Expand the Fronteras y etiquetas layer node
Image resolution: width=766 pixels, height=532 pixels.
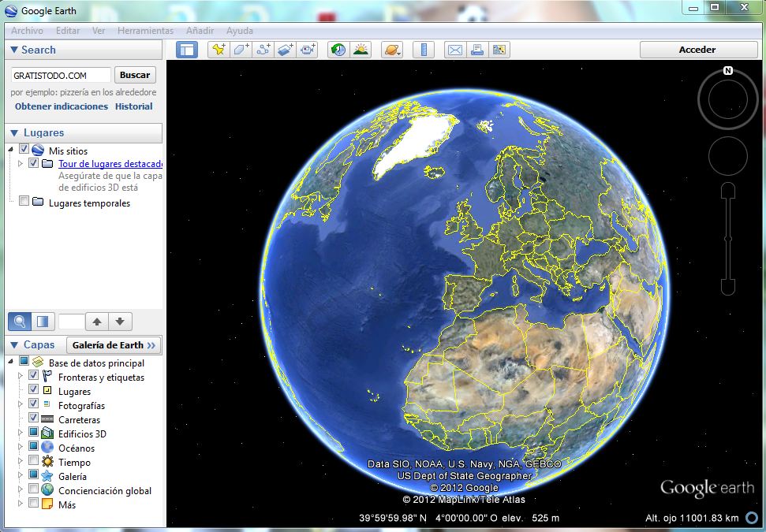(20, 376)
